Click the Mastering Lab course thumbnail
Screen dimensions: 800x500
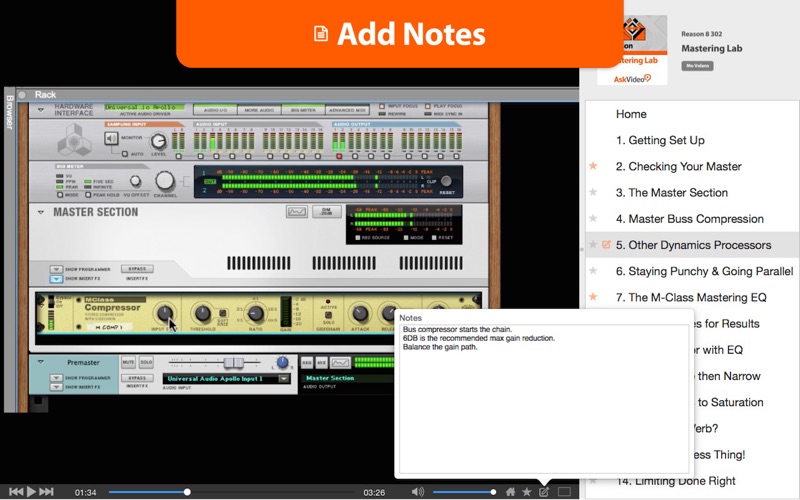click(632, 49)
